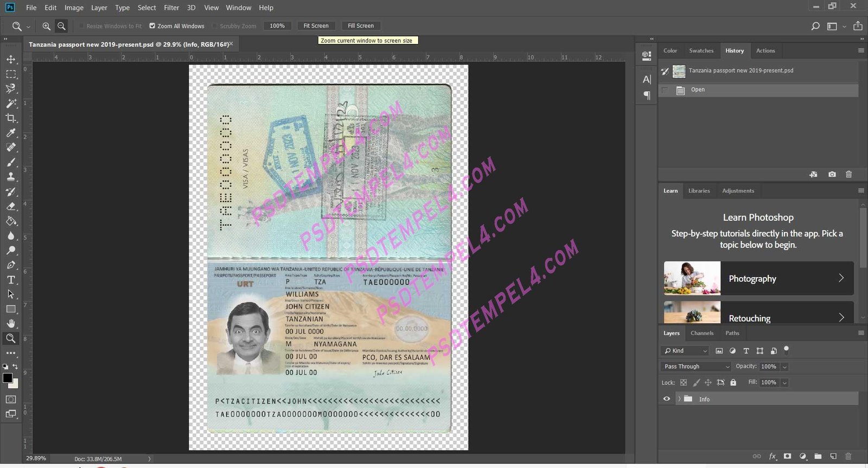
Task: Select the Rectangle shape tool
Action: (x=11, y=309)
